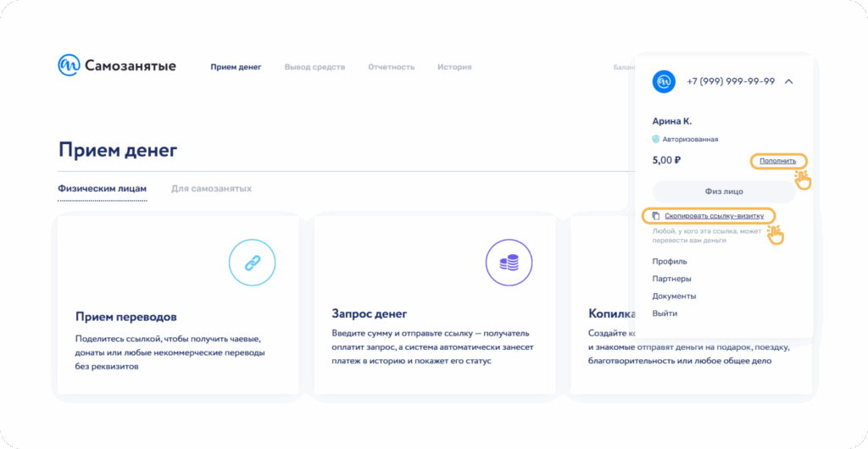
Task: Click the copy icon beside Скопировать ссылку-визитку
Action: point(656,216)
